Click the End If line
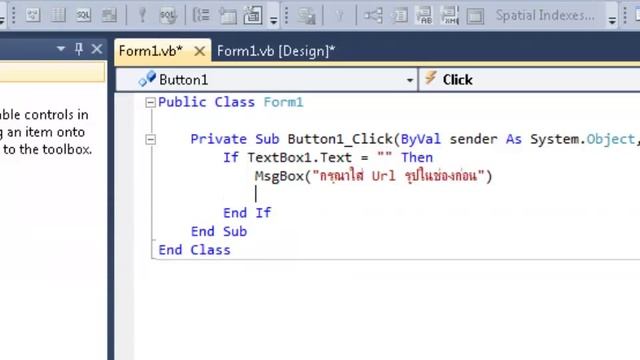Viewport: 640px width, 360px height. pos(247,213)
